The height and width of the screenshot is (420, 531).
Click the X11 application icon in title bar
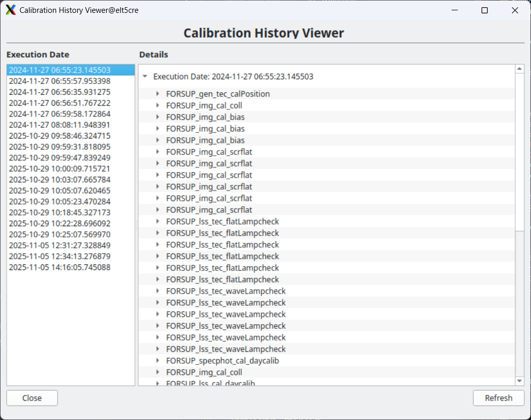pyautogui.click(x=11, y=10)
